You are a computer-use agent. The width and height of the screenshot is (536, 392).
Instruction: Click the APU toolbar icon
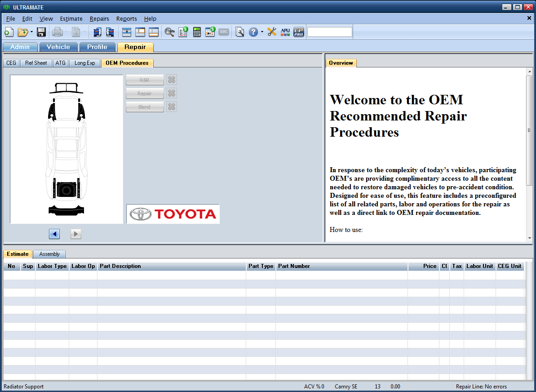pyautogui.click(x=285, y=32)
